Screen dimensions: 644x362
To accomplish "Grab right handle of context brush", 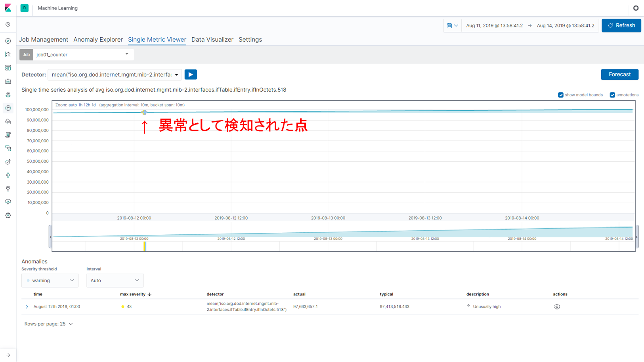I will [637, 237].
